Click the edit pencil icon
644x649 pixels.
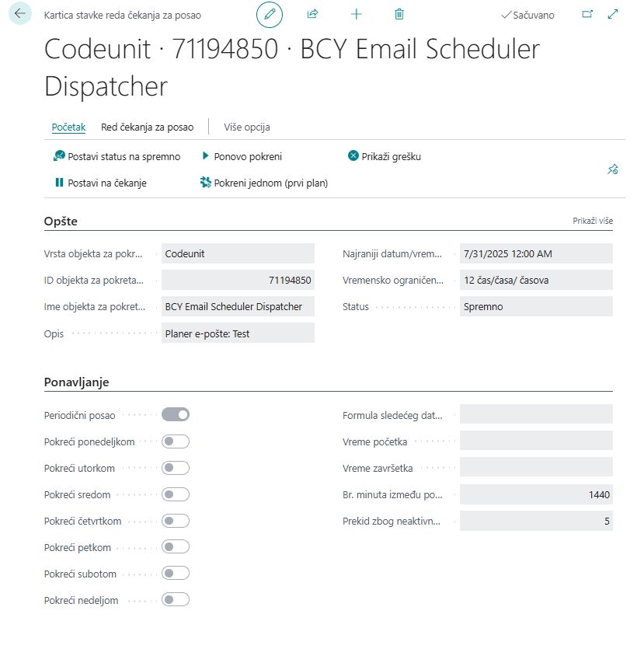(269, 14)
